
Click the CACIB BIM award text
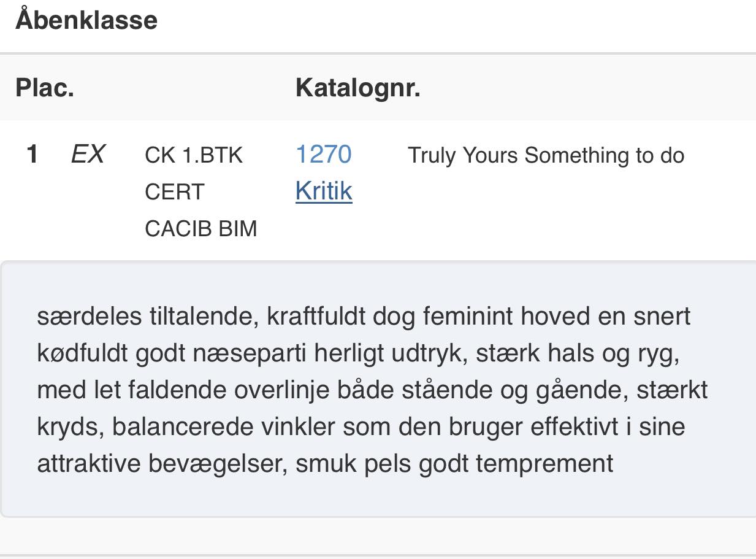tap(201, 229)
